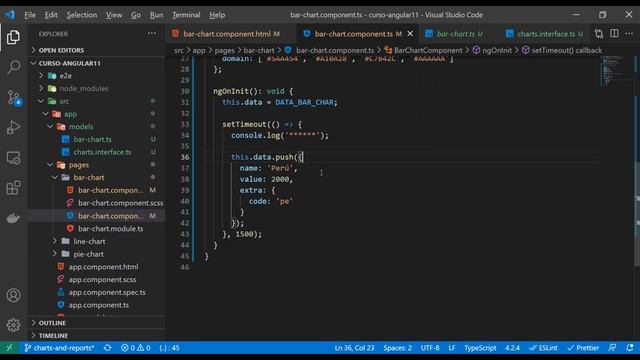Viewport: 640px width, 360px height.
Task: Switch to bar-chart.ts editor tab
Action: (x=459, y=34)
